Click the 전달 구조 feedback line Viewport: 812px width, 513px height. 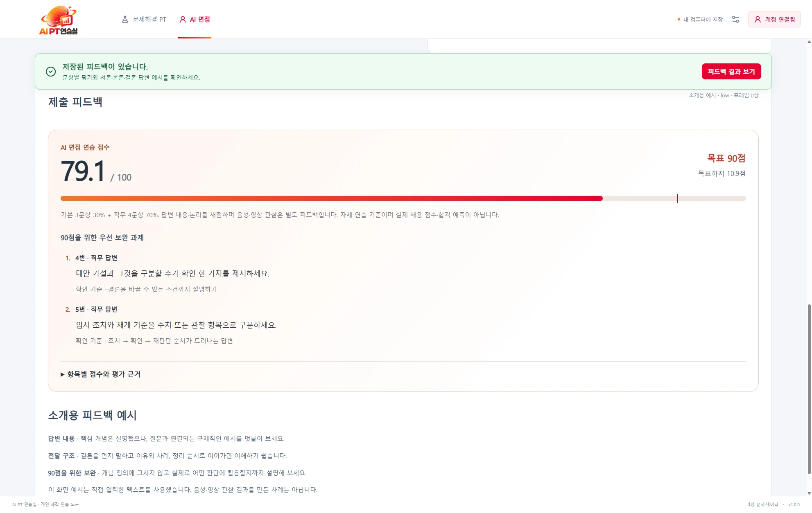point(167,456)
